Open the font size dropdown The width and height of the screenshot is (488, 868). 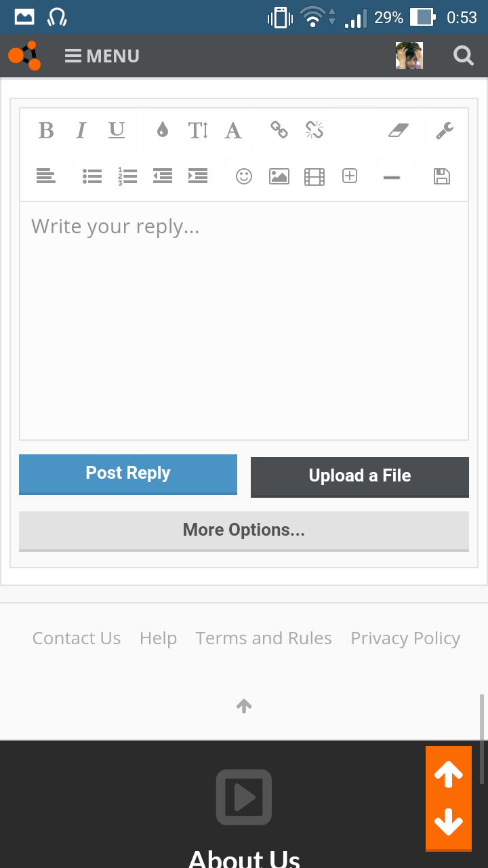point(198,130)
